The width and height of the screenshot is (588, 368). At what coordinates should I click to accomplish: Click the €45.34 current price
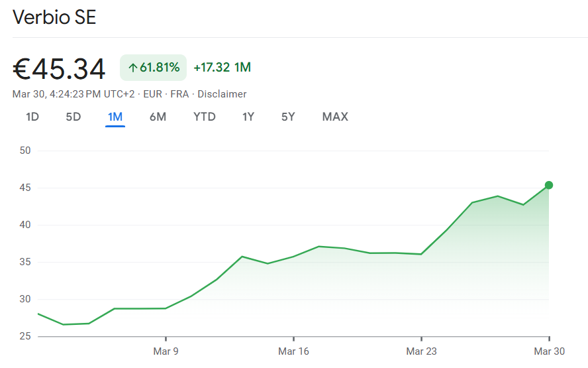pos(59,69)
